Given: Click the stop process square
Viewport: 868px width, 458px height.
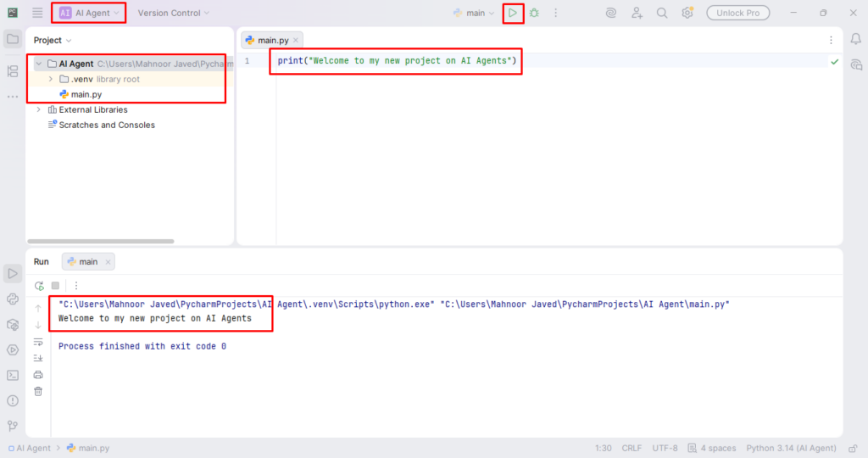Looking at the screenshot, I should [x=55, y=286].
